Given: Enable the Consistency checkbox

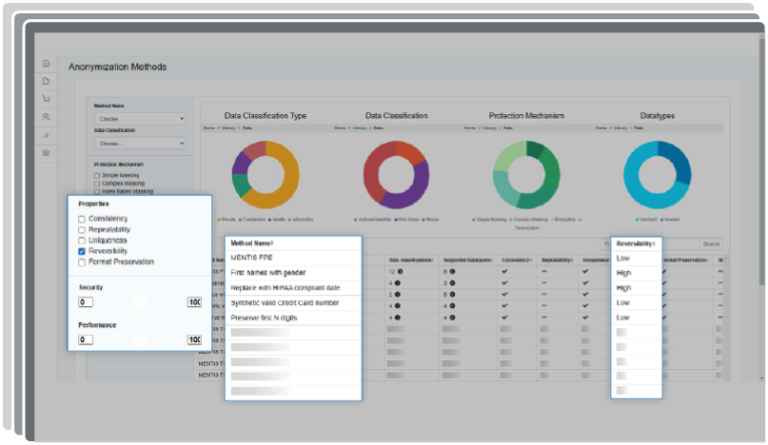Looking at the screenshot, I should (x=82, y=219).
